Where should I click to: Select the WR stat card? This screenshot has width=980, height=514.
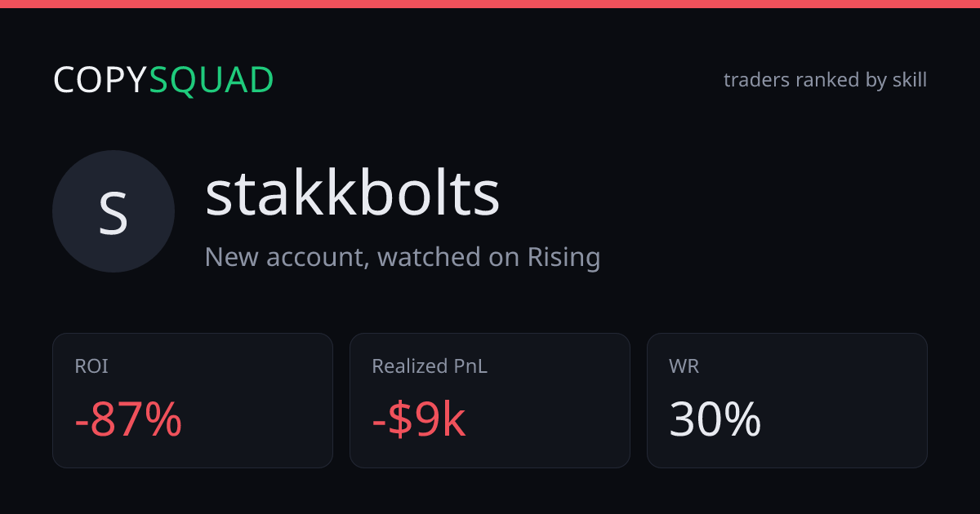[x=787, y=401]
